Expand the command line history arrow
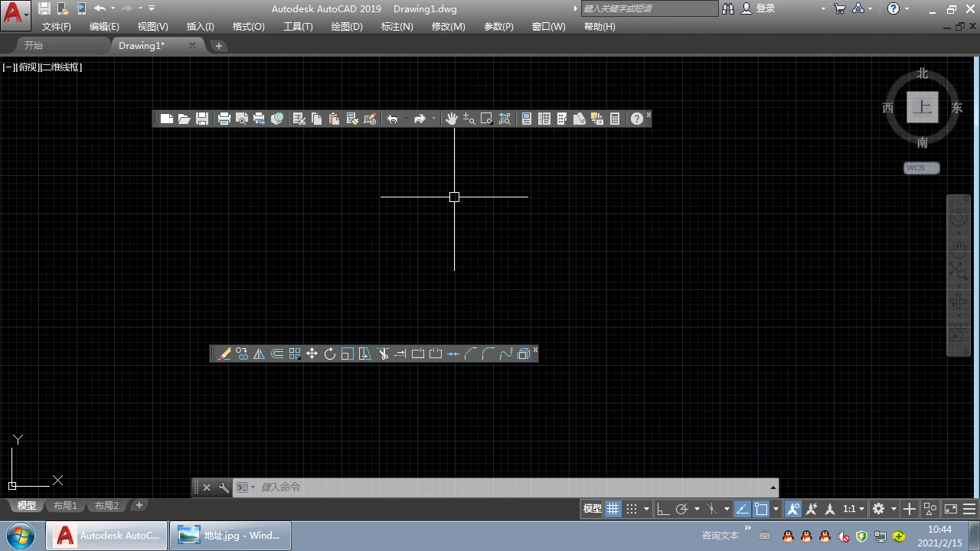The height and width of the screenshot is (551, 980). (773, 487)
